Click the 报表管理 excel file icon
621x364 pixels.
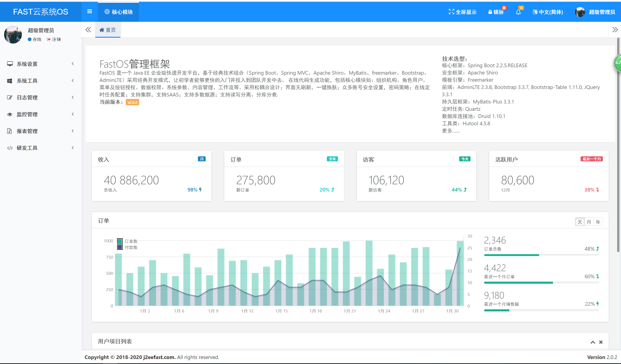pos(9,131)
